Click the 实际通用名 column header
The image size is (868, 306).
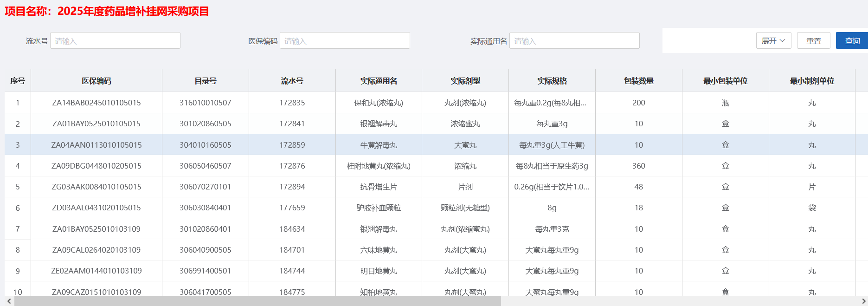(x=379, y=81)
